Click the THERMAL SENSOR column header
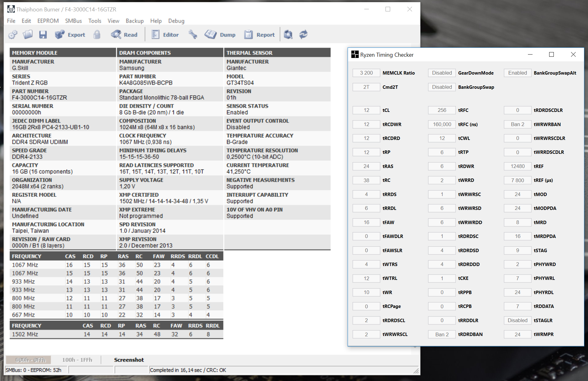The image size is (588, 381). click(277, 53)
